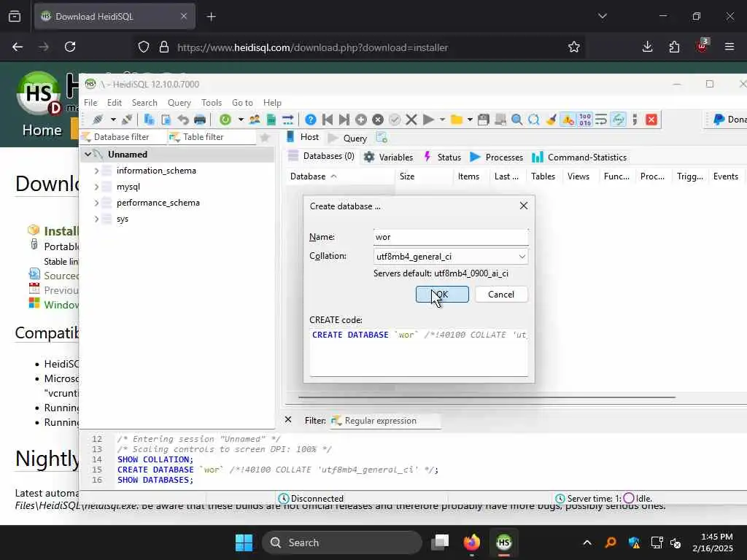Open user manager people icon

[x=255, y=120]
